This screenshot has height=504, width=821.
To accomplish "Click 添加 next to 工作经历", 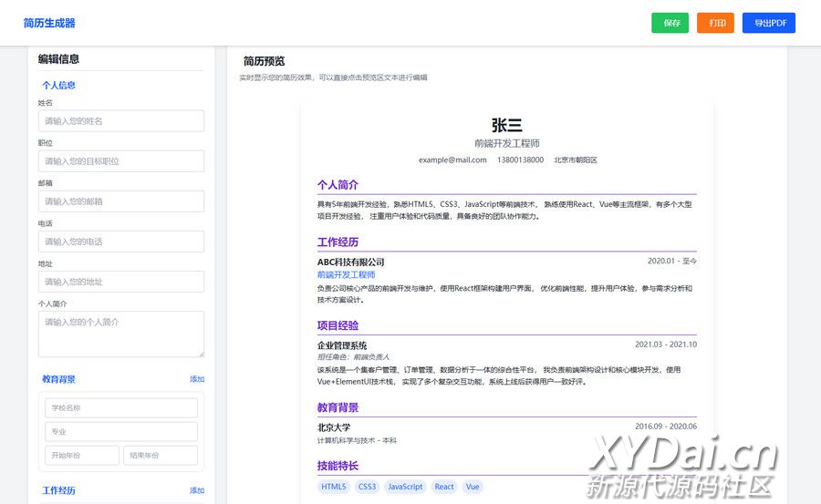I will (197, 490).
